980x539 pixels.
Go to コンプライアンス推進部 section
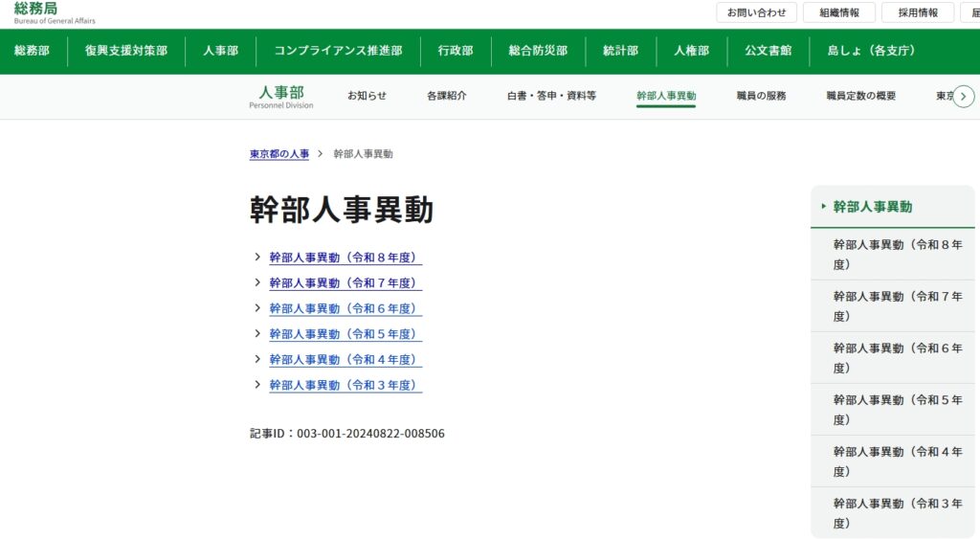(338, 51)
